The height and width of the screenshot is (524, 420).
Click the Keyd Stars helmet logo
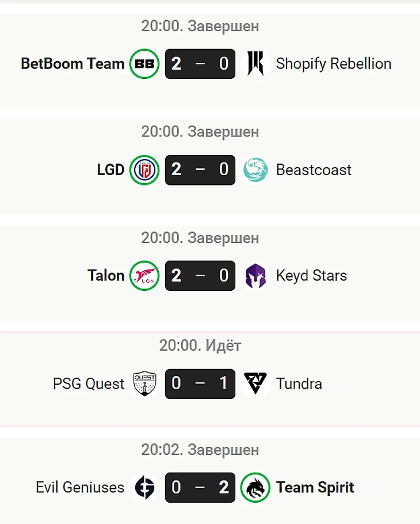click(x=255, y=275)
